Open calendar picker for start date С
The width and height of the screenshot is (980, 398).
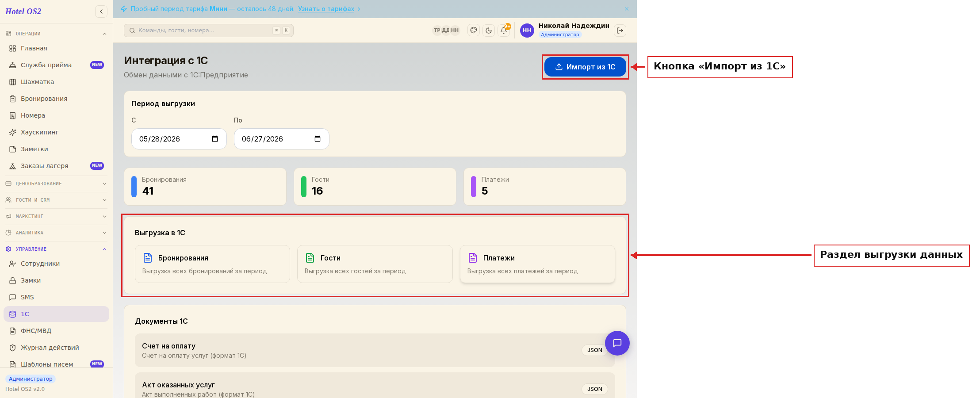(x=215, y=139)
